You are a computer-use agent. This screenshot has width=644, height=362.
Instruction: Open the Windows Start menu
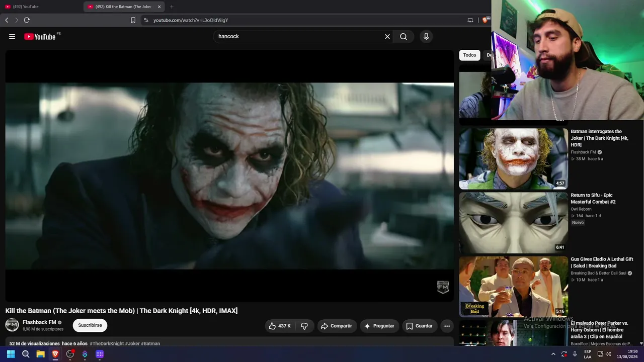[x=11, y=354]
